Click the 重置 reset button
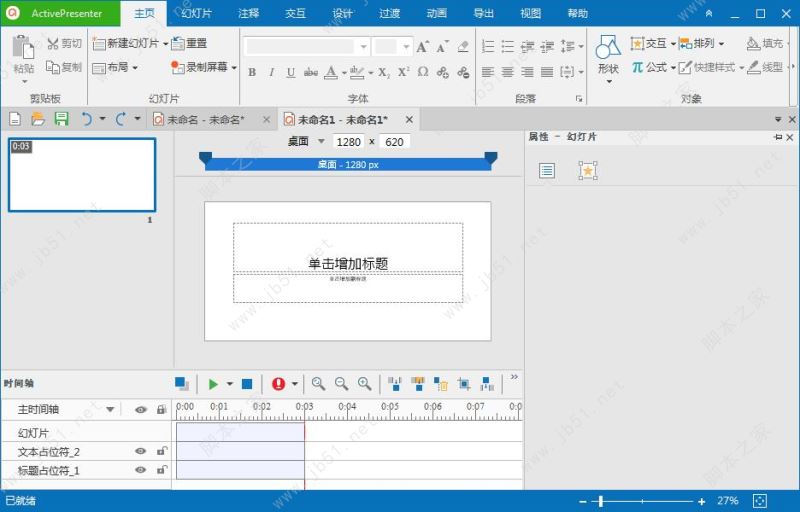Viewport: 800px width, 512px height. click(189, 43)
